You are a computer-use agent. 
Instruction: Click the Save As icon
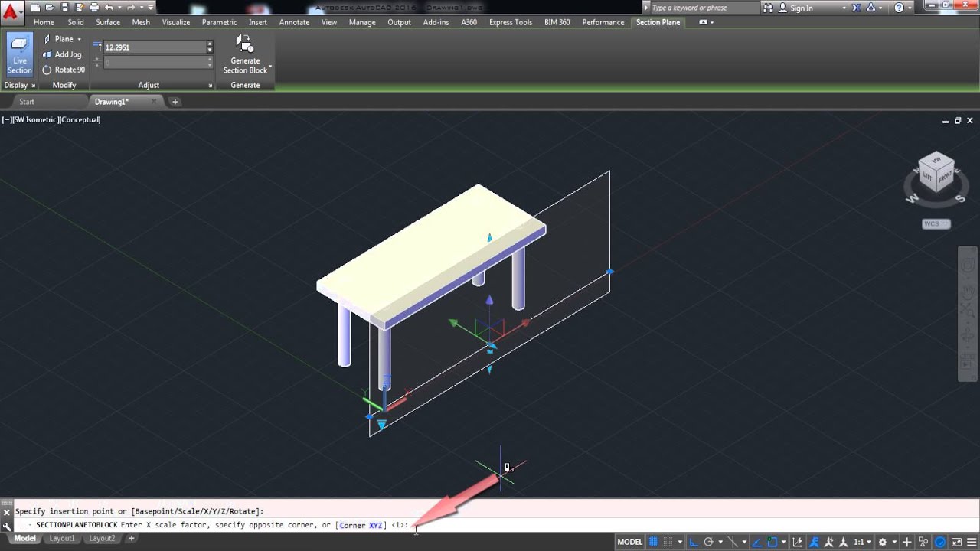click(79, 8)
